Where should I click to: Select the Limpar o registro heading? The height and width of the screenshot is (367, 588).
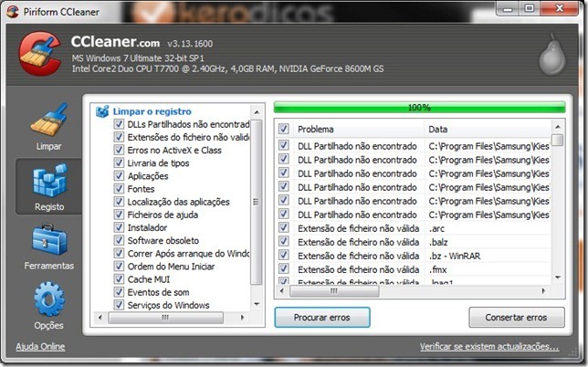pyautogui.click(x=152, y=111)
